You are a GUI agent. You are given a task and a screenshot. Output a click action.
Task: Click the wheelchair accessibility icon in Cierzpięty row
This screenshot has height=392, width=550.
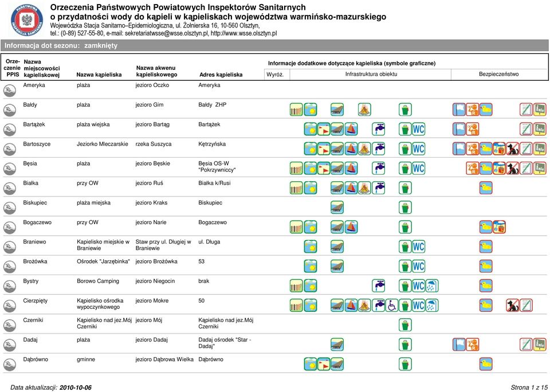(392, 305)
